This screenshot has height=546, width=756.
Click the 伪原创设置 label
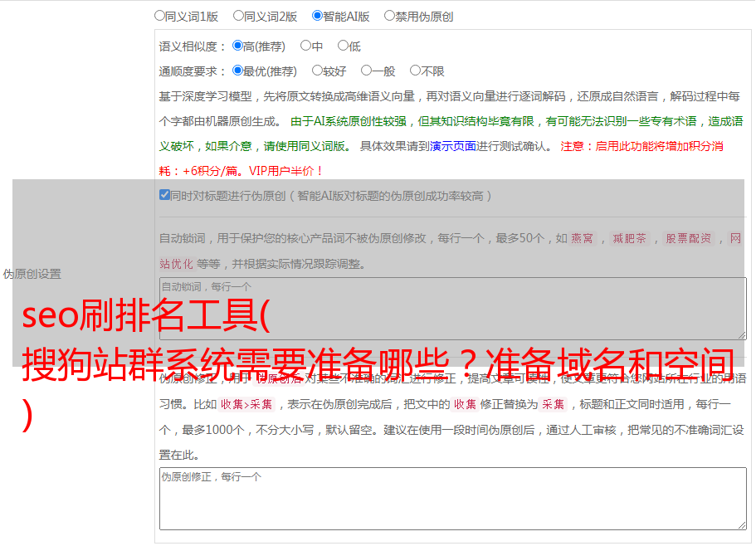point(32,274)
